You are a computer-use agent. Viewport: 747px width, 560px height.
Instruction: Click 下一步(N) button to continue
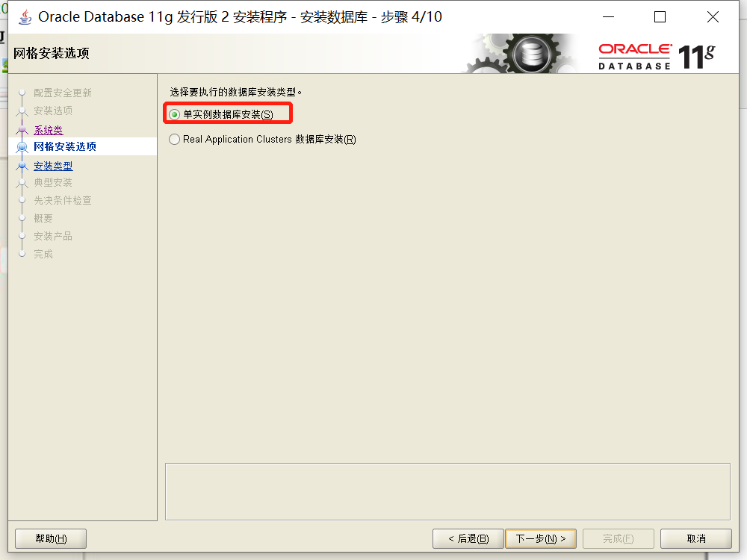point(541,538)
